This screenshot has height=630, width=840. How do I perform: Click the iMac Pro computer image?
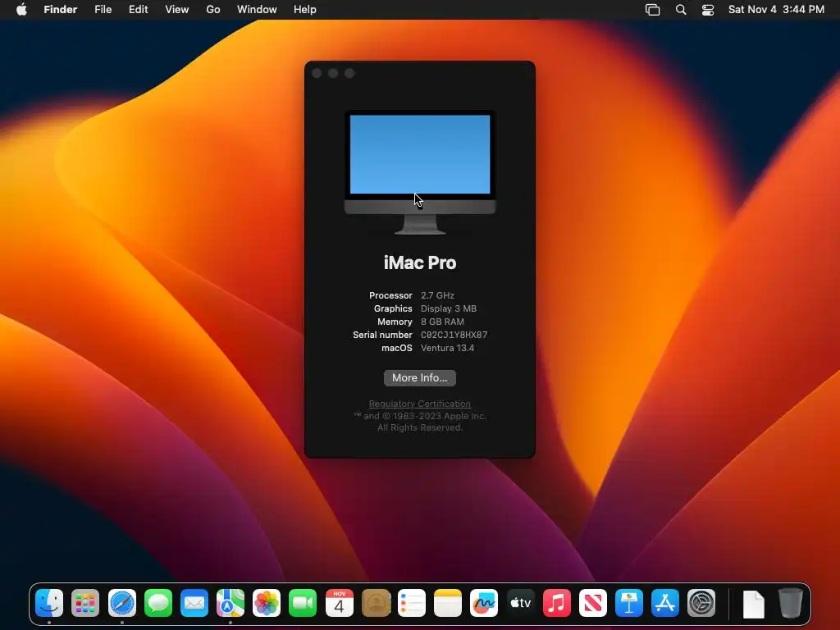point(420,172)
